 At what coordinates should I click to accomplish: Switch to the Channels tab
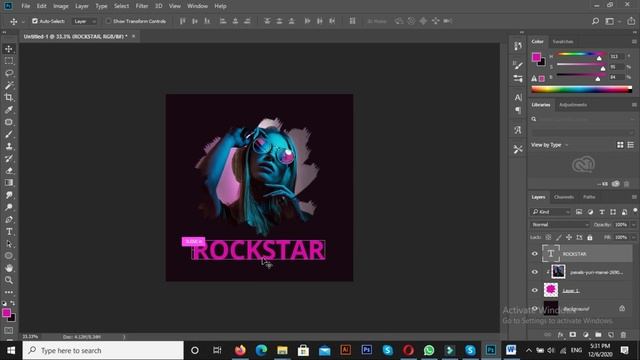[x=564, y=197]
